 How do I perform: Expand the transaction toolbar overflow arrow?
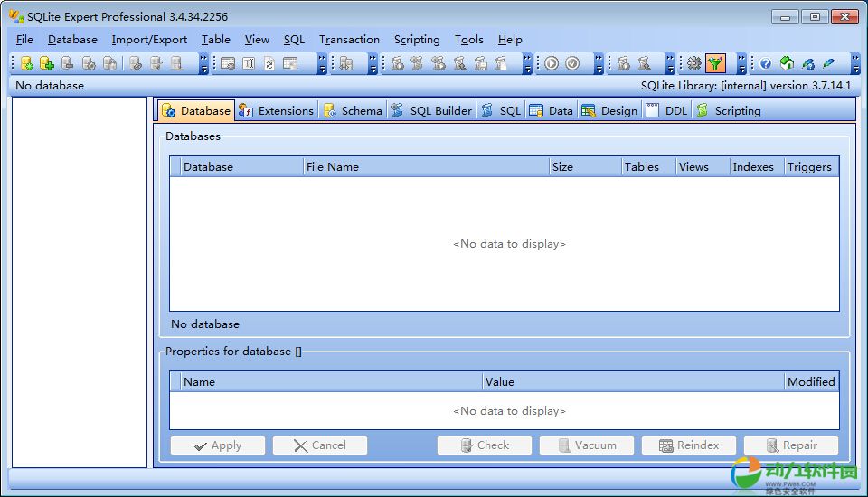click(599, 64)
